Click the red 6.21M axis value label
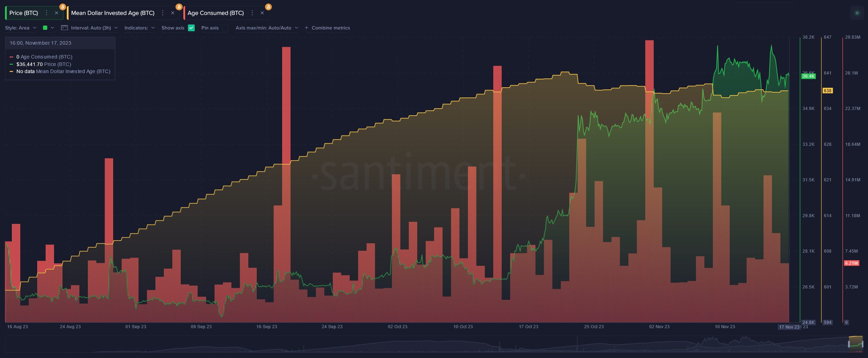868x358 pixels. coord(851,263)
